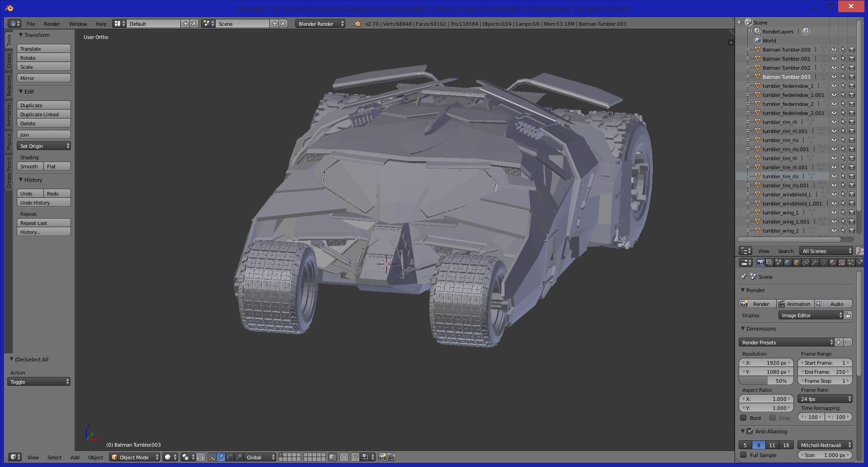Toggle manipulate center points icon
The image size is (868, 467).
point(200,457)
